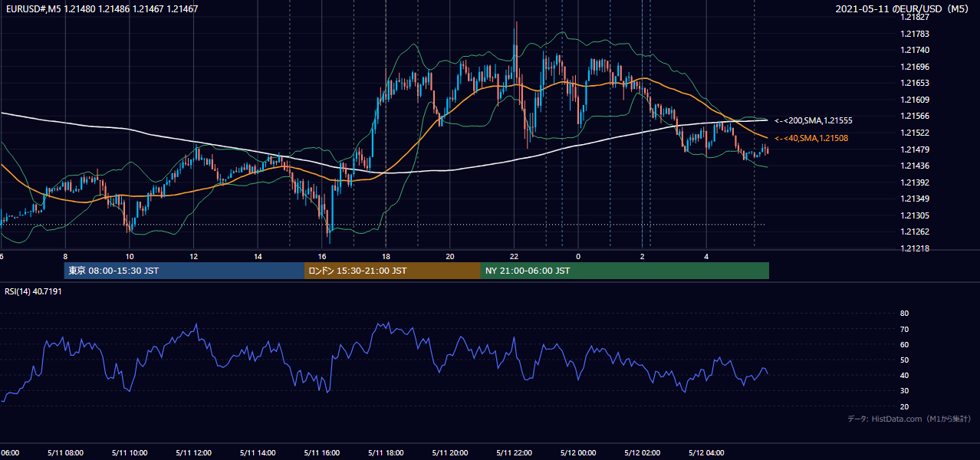Click the 5/12 04:00 time axis label
Viewport: 980px width, 460px height.
pyautogui.click(x=706, y=453)
